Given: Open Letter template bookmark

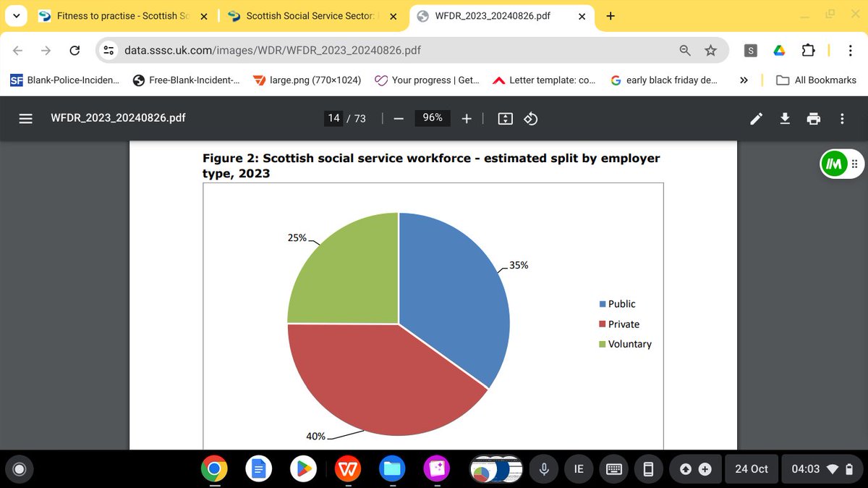Looking at the screenshot, I should click(545, 80).
